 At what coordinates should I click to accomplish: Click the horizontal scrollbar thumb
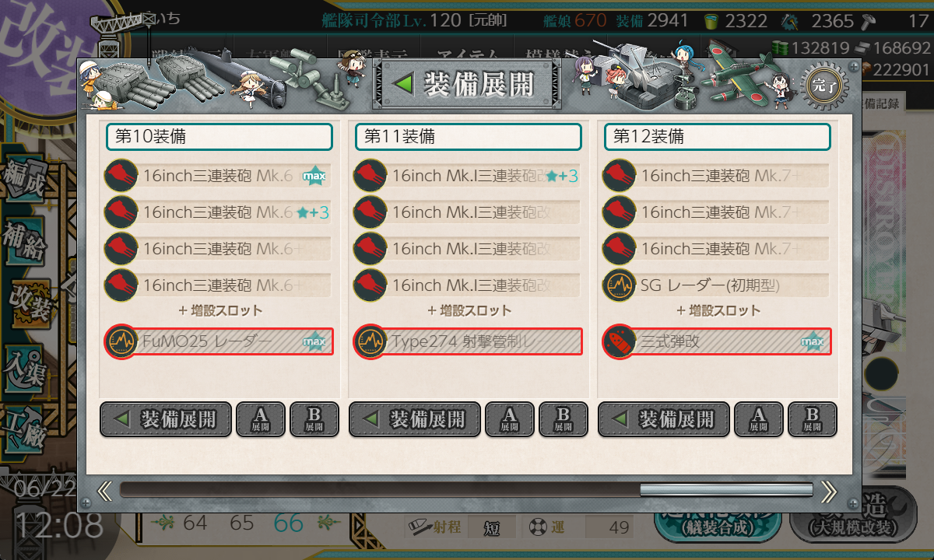click(x=726, y=490)
